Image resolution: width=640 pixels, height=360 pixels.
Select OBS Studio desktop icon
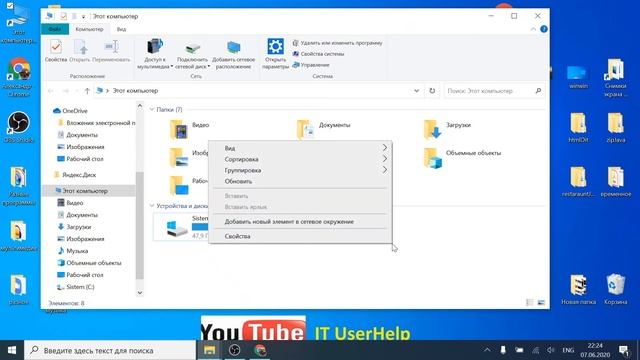pos(18,127)
